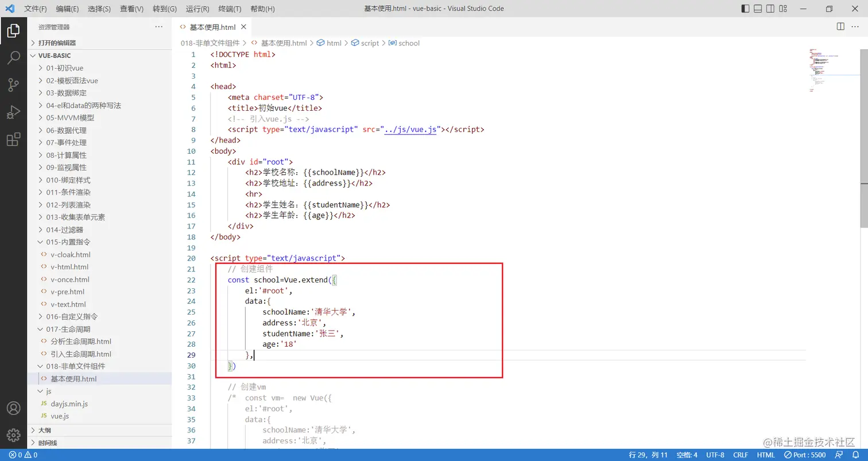Open 分析生命周期.html file
This screenshot has height=461, width=868.
point(81,342)
